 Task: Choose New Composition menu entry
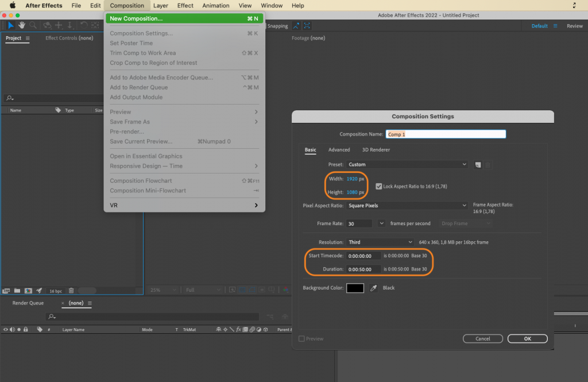[x=184, y=18]
